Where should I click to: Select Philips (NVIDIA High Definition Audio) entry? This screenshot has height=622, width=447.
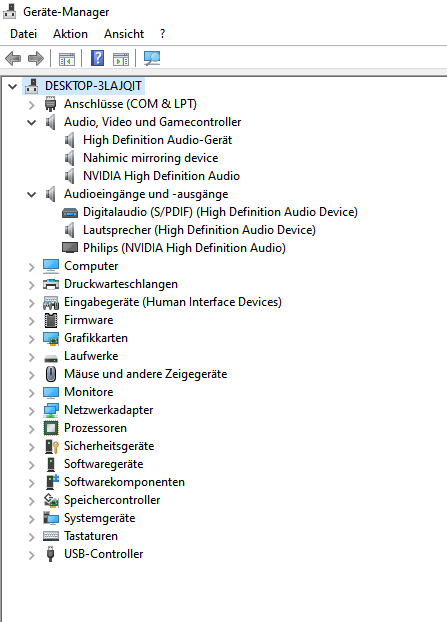click(184, 248)
